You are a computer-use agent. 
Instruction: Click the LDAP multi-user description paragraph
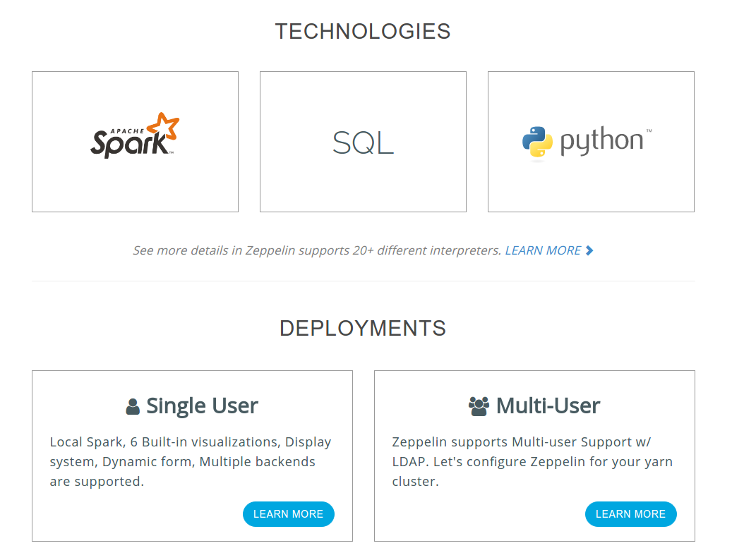(532, 462)
